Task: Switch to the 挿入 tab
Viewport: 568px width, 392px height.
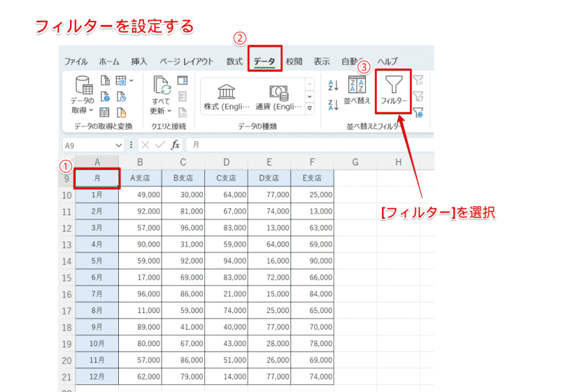Action: pos(139,61)
